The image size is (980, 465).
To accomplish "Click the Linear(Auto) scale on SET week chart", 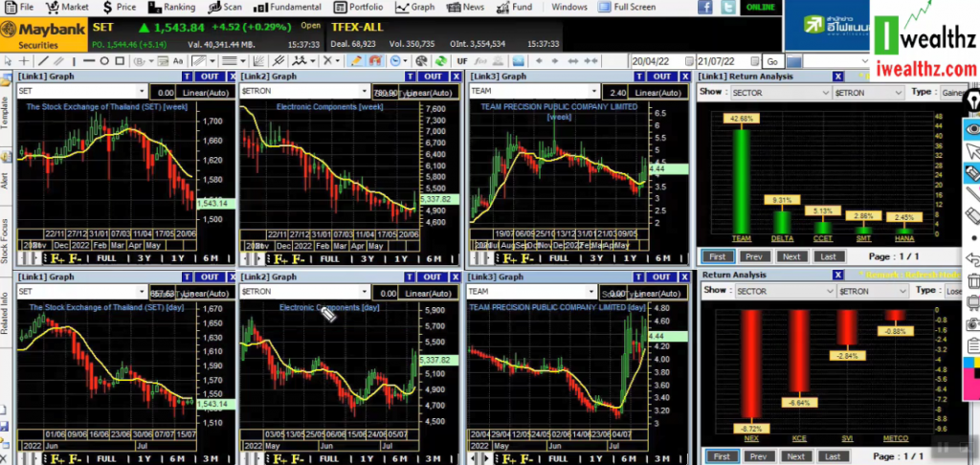I will 205,92.
